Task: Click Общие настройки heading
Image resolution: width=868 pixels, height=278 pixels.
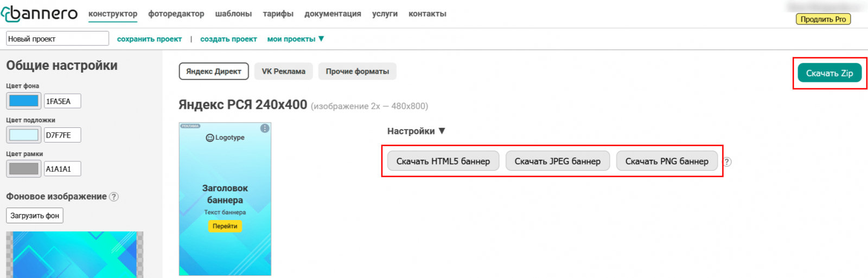Action: (62, 66)
